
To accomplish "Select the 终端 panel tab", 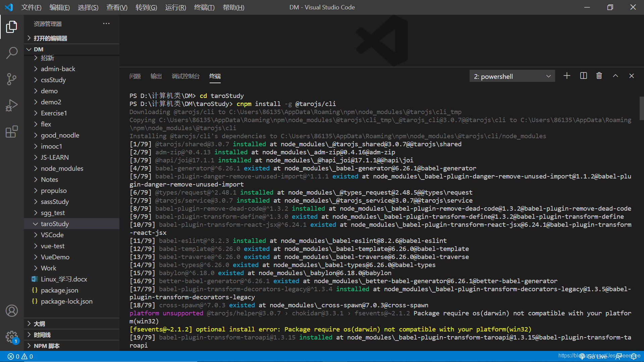I will coord(215,76).
